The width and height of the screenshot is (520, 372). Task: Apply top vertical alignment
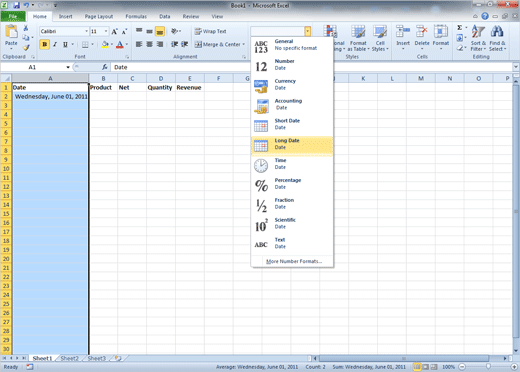pos(139,31)
